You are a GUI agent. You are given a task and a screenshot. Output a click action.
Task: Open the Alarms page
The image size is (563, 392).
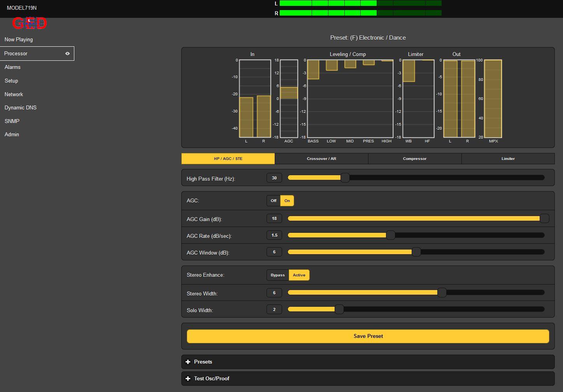[12, 67]
